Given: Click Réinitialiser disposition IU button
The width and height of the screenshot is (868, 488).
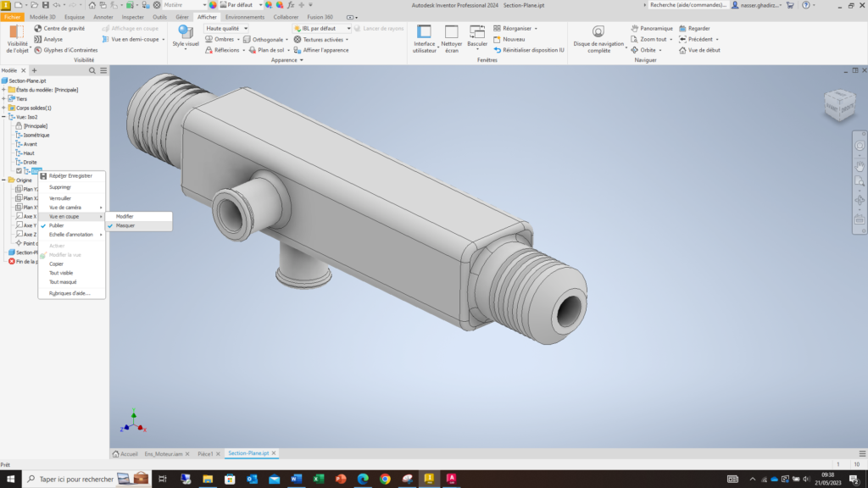Looking at the screenshot, I should [x=528, y=50].
